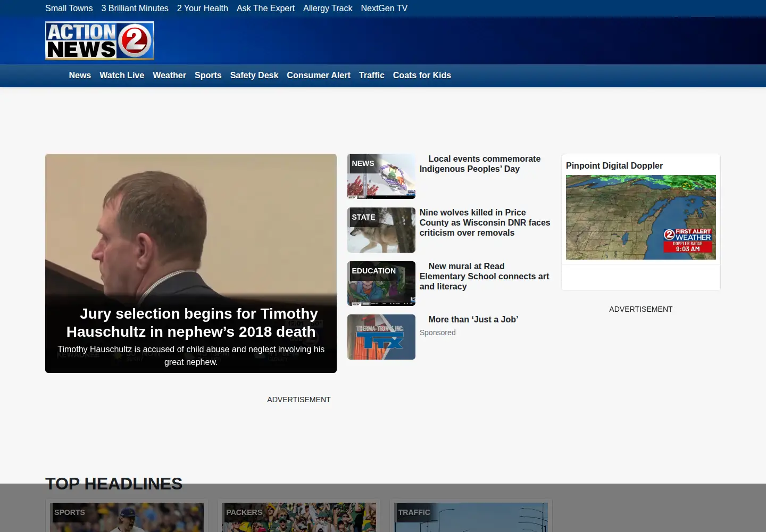View the Doppler radar map image
The width and height of the screenshot is (766, 532).
(641, 217)
